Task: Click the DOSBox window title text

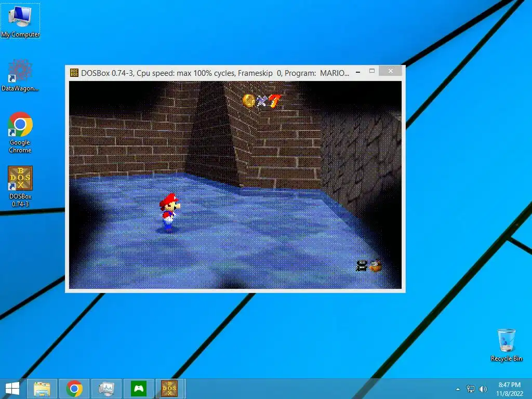Action: pos(215,73)
